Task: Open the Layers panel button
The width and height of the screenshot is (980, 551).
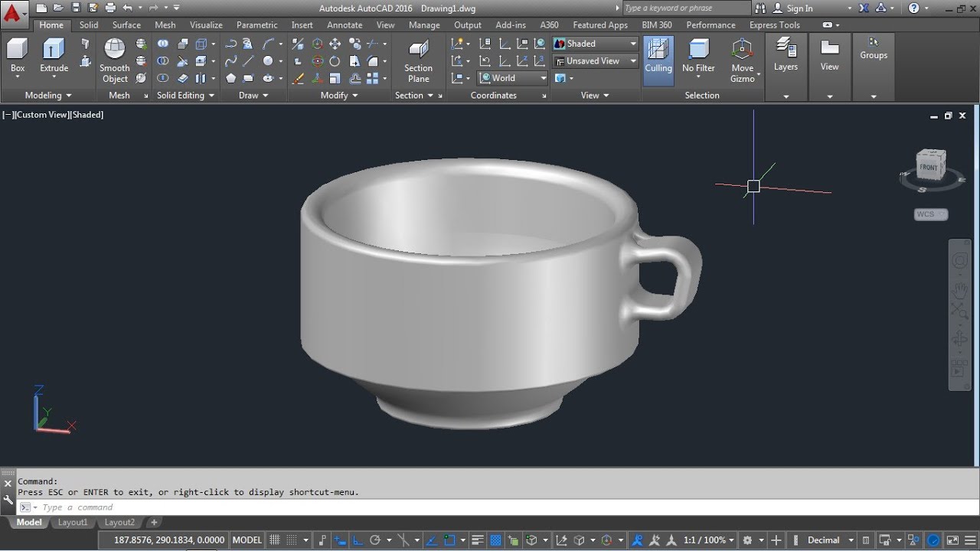Action: pos(786,55)
